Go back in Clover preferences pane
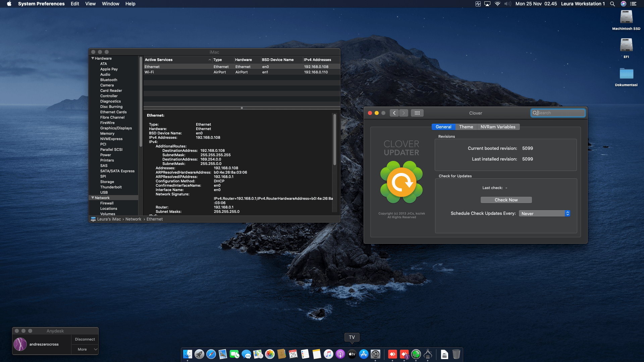 pyautogui.click(x=394, y=113)
